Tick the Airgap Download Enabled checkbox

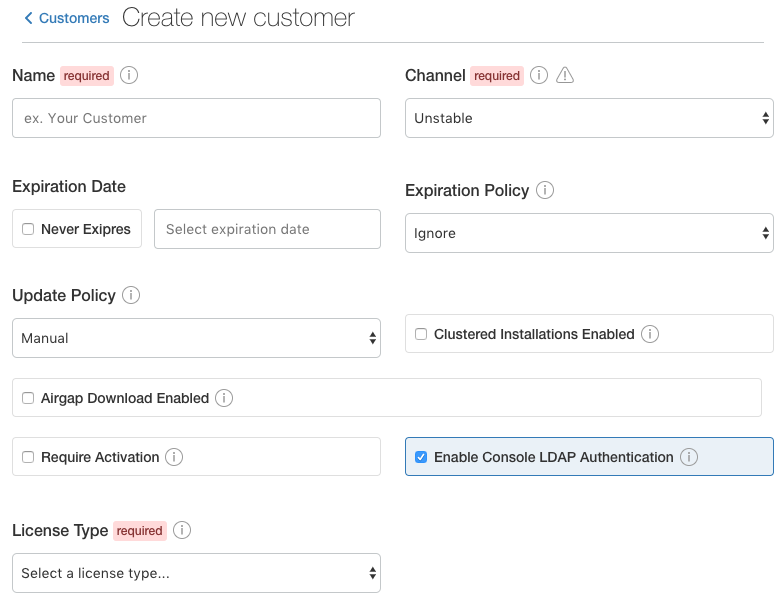coord(28,398)
